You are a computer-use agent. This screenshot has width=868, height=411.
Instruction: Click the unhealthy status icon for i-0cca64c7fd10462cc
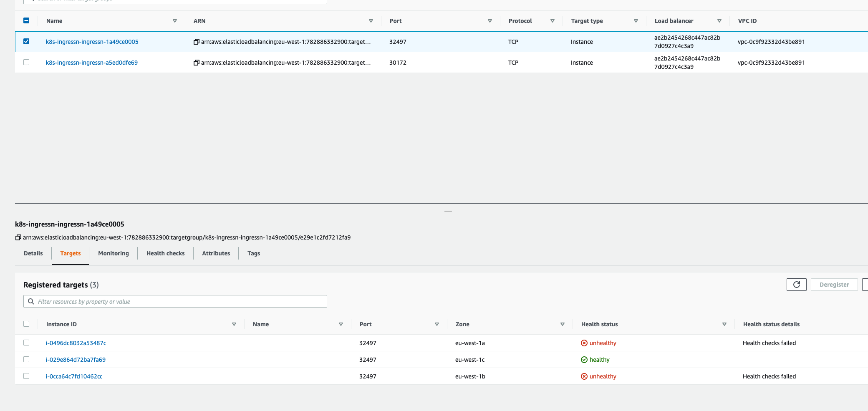click(584, 376)
